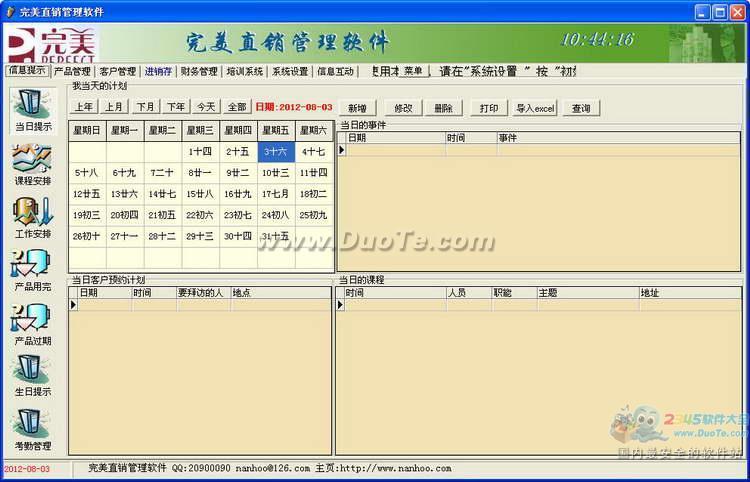The image size is (750, 482).
Task: Select calendar day 12廿五
Action: coord(87,194)
